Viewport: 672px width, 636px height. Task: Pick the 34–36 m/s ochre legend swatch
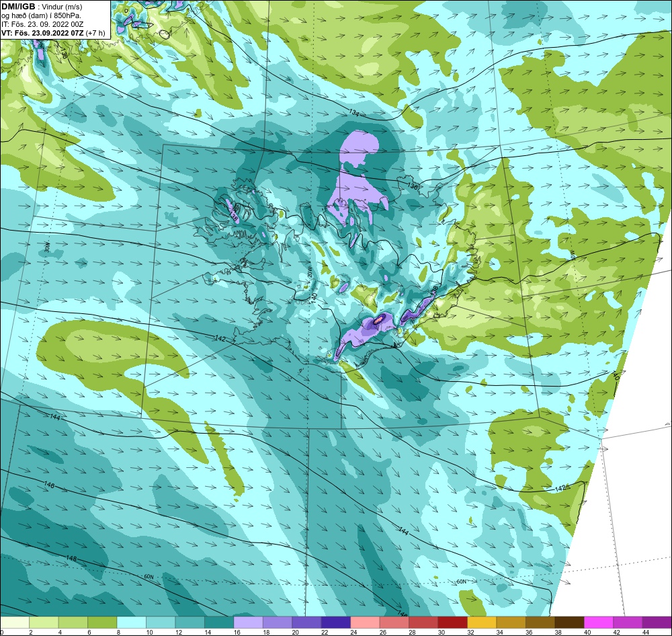tap(511, 623)
